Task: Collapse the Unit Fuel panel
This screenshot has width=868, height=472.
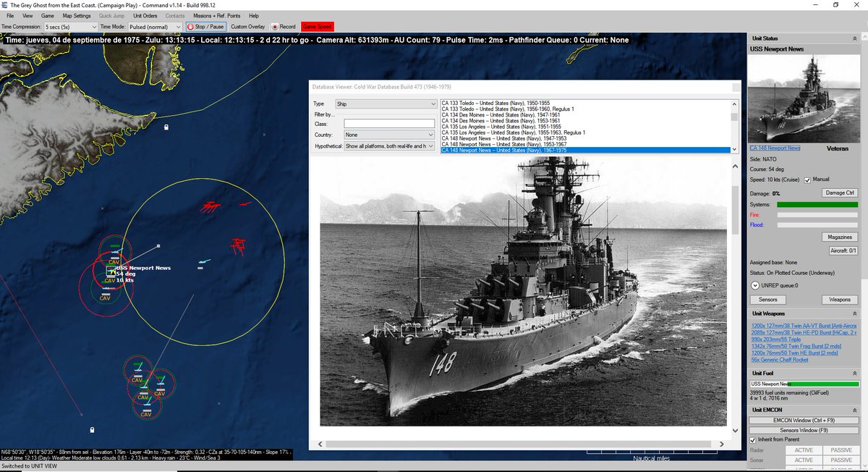Action: [x=855, y=373]
